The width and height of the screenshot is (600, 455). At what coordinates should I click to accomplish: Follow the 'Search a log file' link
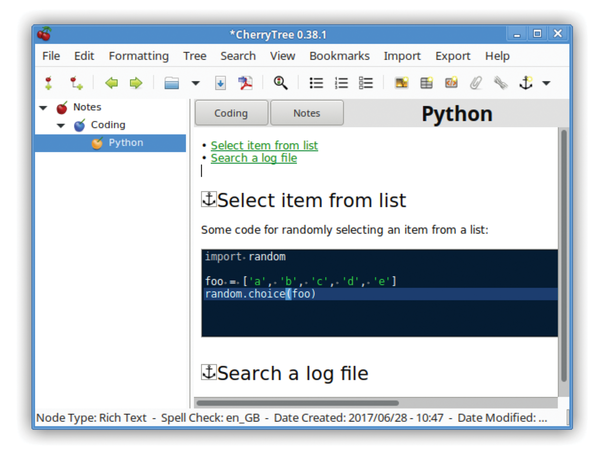coord(254,158)
